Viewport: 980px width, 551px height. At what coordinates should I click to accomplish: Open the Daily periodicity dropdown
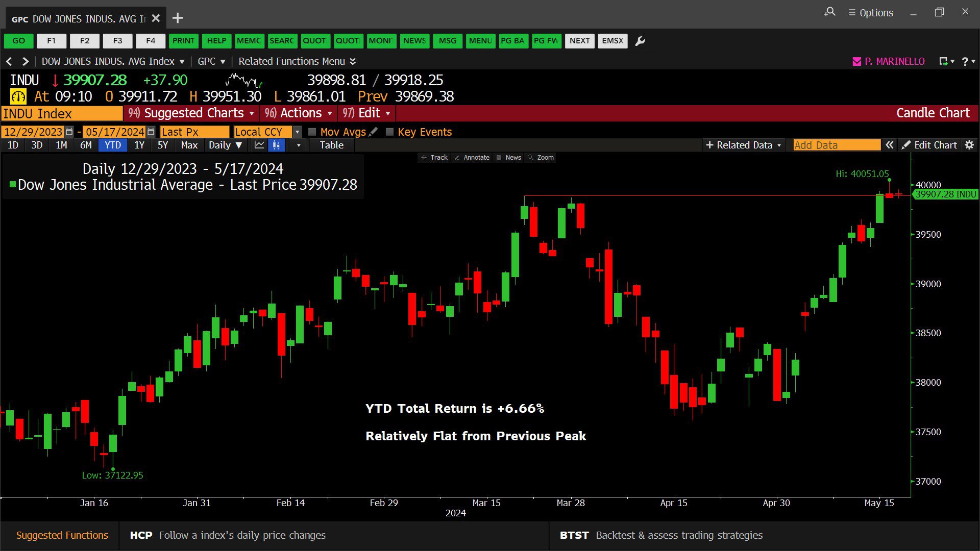click(x=225, y=145)
